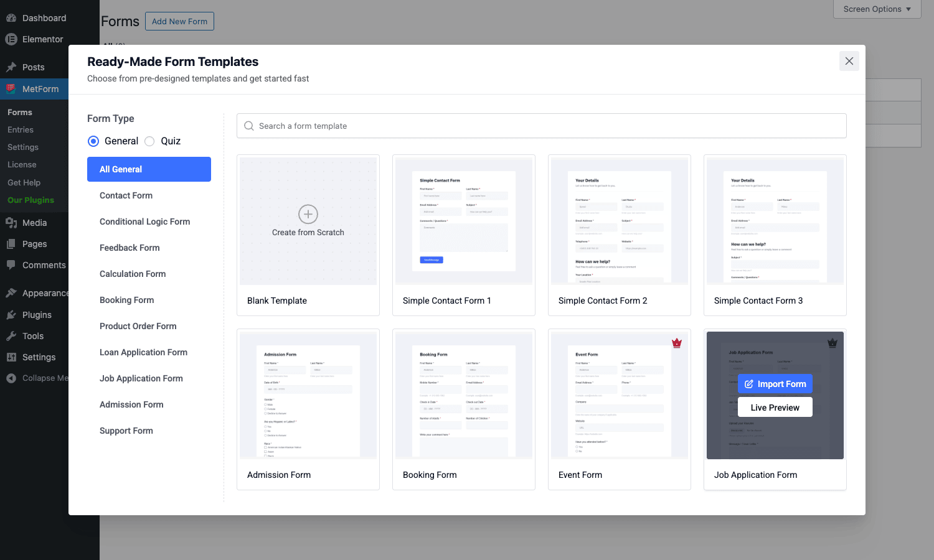This screenshot has height=560, width=934.
Task: Choose the Job Application Form category in list
Action: point(141,378)
